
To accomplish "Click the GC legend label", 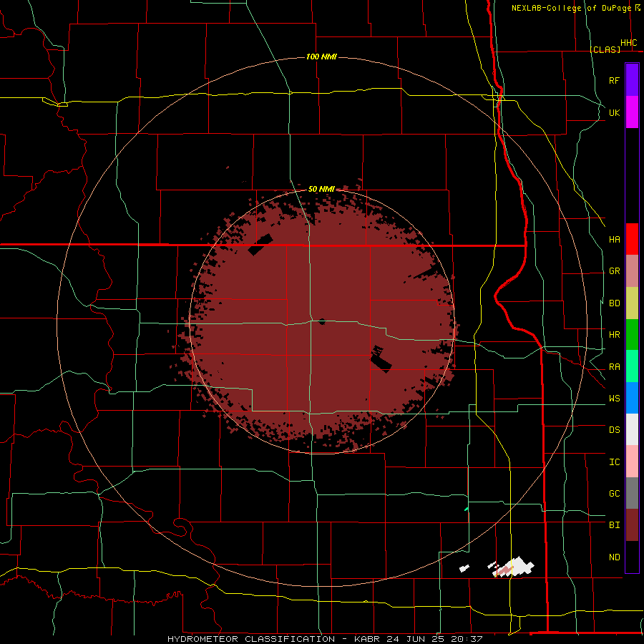I will click(615, 494).
